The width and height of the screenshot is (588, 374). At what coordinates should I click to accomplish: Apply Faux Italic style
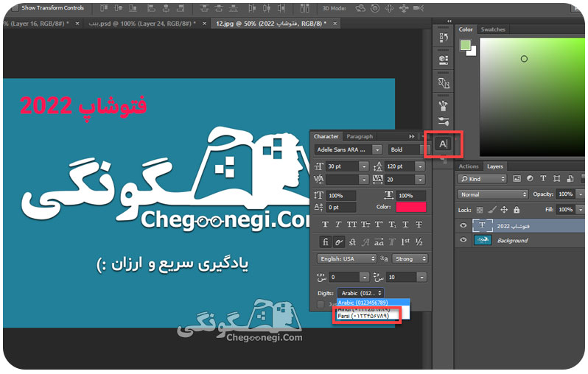click(x=338, y=225)
